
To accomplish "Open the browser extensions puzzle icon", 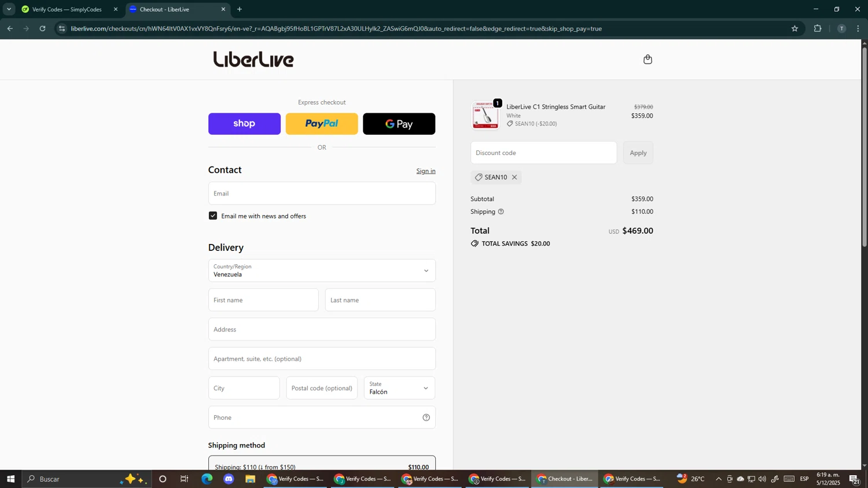I will point(818,28).
